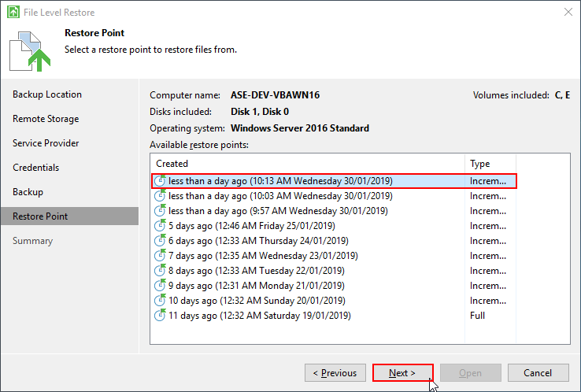Sort the list by Type column header

click(x=516, y=164)
